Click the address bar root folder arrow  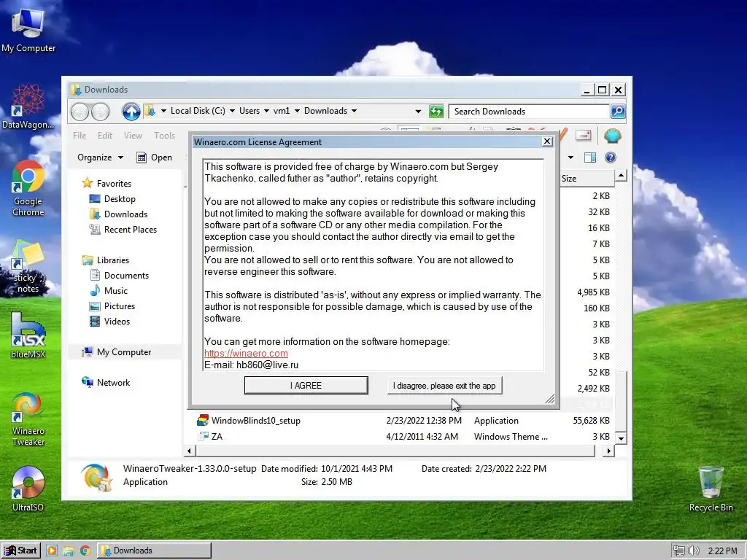(x=163, y=111)
